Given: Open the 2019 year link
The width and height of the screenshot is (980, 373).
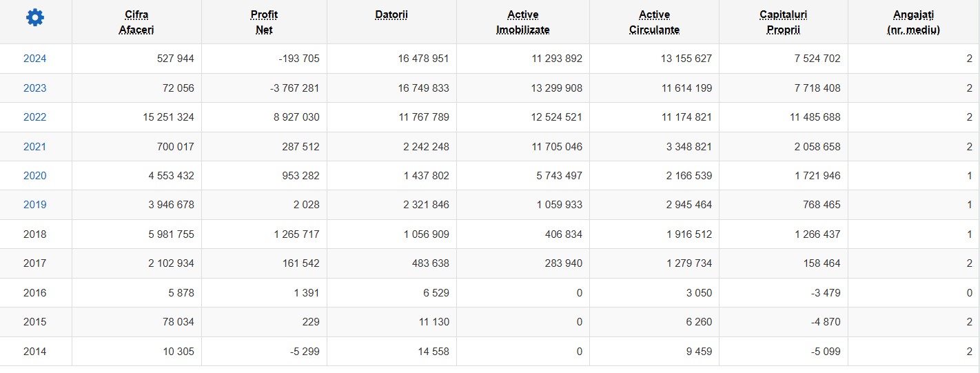Looking at the screenshot, I should point(35,205).
